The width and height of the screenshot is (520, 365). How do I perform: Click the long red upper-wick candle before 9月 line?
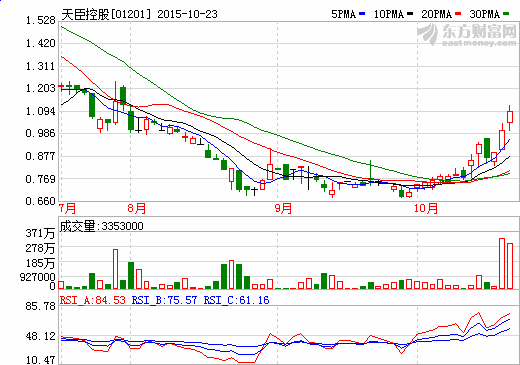coord(270,165)
